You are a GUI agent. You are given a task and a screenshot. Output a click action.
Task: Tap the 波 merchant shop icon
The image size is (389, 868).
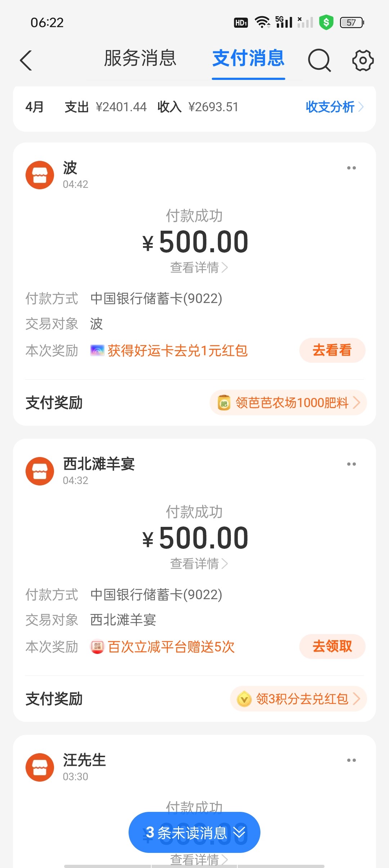(x=40, y=175)
